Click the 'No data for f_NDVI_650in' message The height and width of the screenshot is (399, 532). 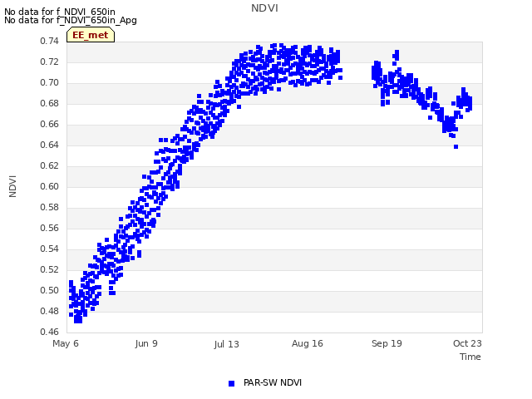[60, 12]
